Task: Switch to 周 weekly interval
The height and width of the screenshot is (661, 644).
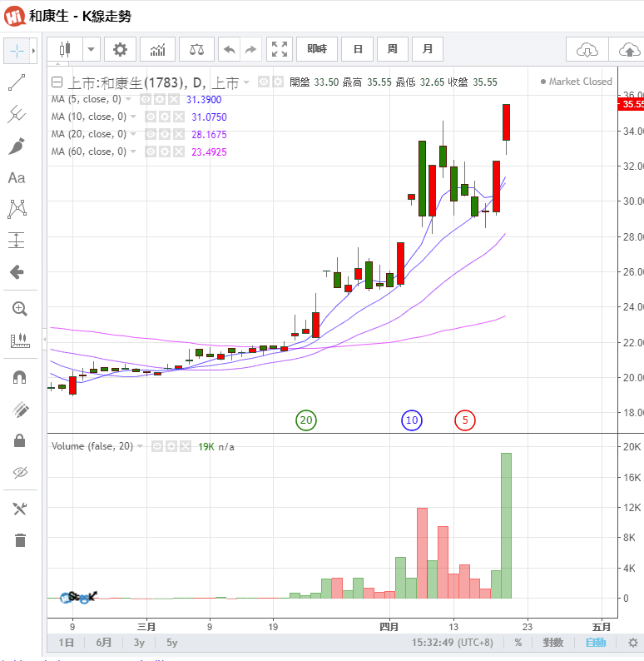Action: click(393, 49)
